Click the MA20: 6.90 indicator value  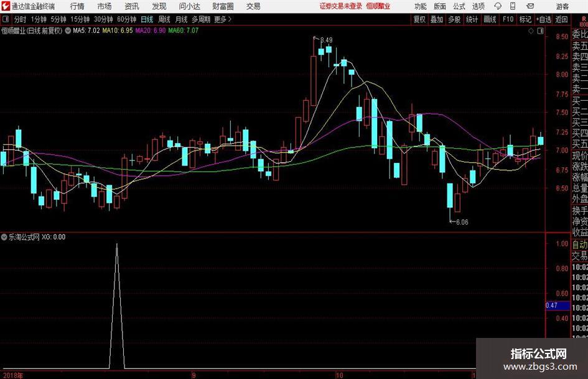point(151,30)
